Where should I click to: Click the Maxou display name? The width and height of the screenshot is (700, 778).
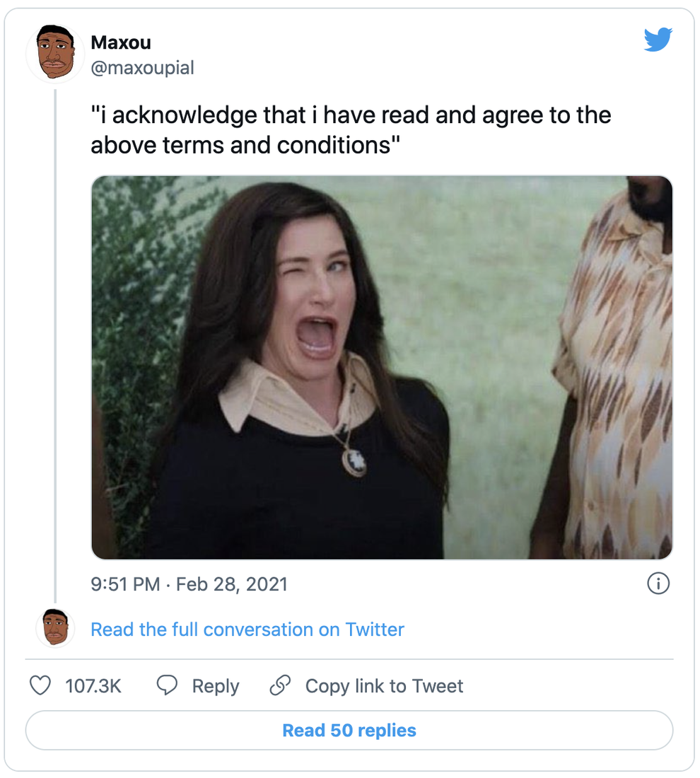120,42
